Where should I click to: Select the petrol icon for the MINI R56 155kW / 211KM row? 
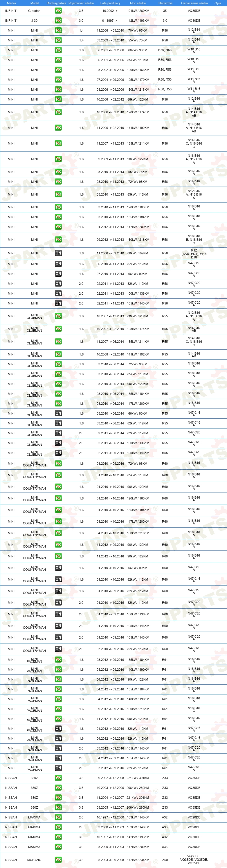pyautogui.click(x=58, y=143)
